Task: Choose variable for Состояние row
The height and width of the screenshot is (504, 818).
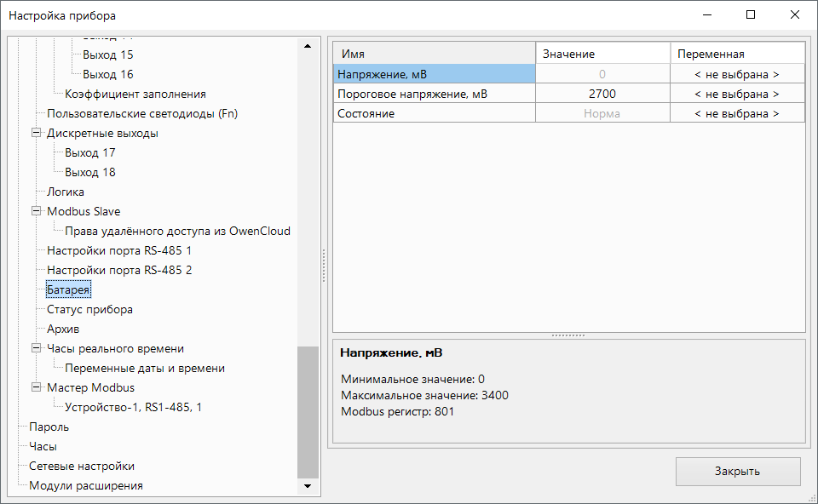Action: (x=736, y=114)
